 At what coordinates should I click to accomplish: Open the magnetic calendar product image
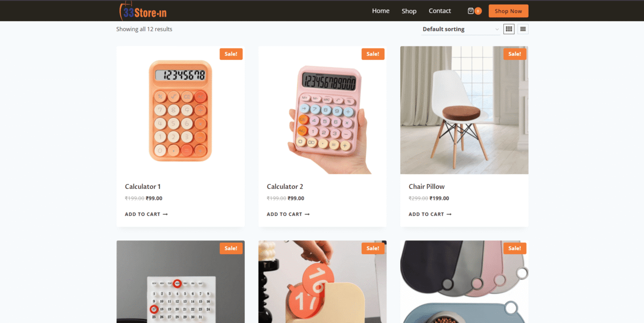[x=180, y=282]
